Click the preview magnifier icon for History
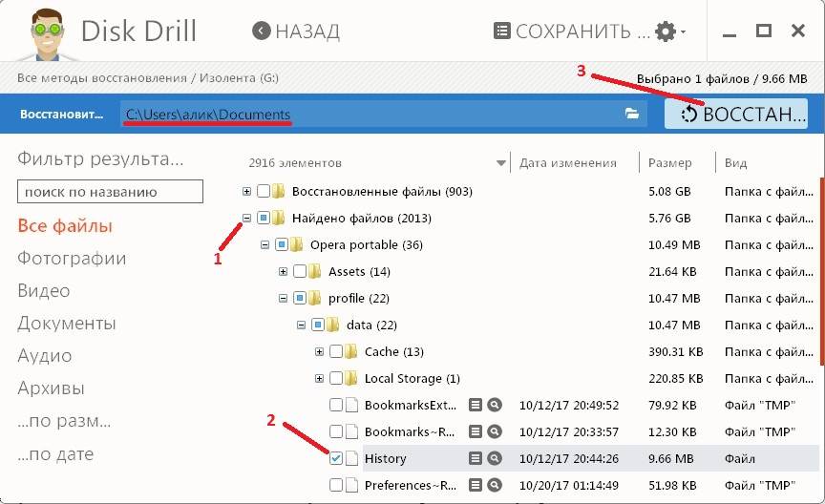The width and height of the screenshot is (825, 504). [x=494, y=458]
